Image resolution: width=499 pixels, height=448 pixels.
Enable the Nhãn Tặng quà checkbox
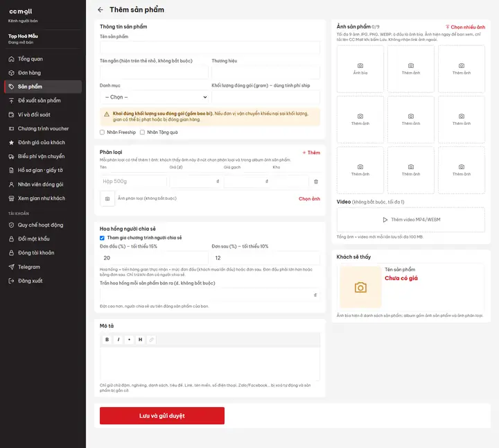[142, 132]
